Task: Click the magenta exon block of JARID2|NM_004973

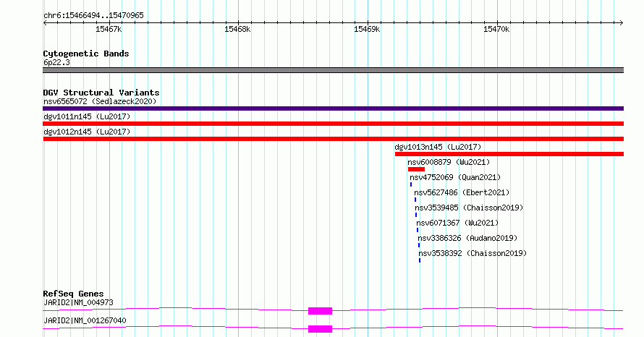Action: point(320,311)
